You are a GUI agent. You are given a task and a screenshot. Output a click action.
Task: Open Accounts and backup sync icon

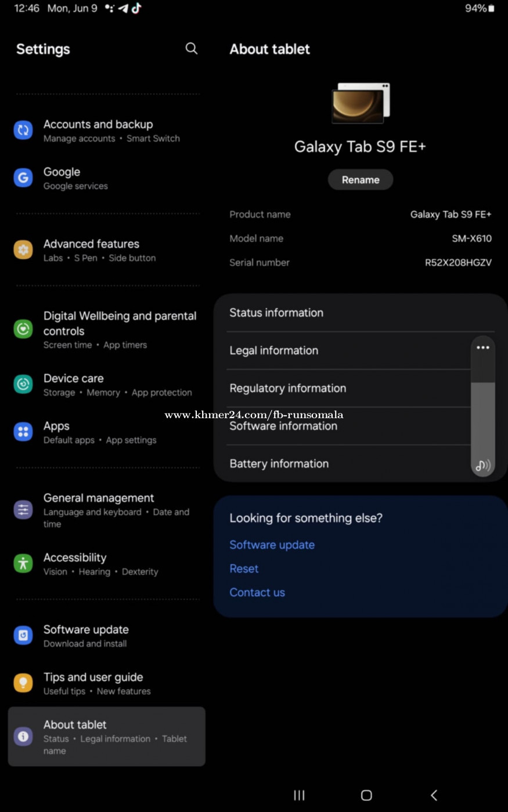pos(23,130)
